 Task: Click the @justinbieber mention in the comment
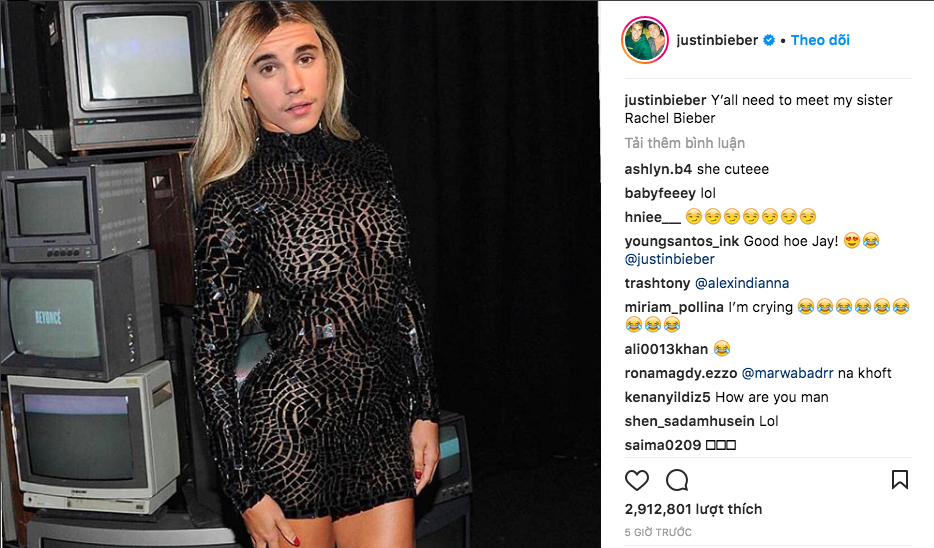click(670, 259)
